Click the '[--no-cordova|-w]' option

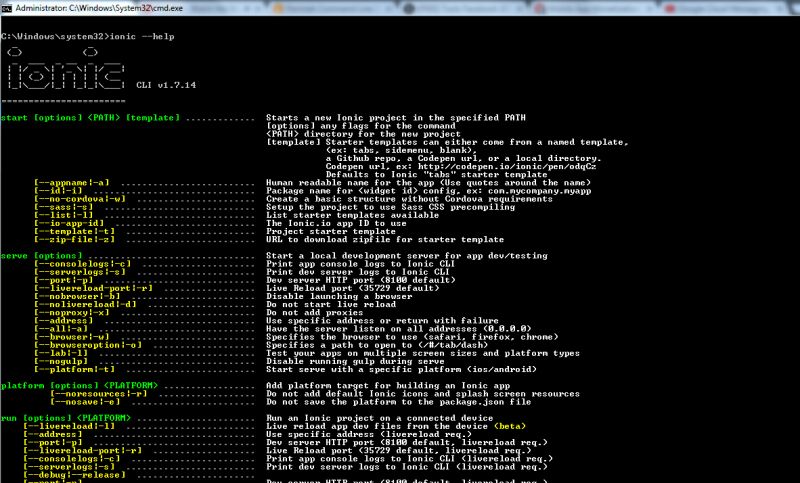click(80, 199)
